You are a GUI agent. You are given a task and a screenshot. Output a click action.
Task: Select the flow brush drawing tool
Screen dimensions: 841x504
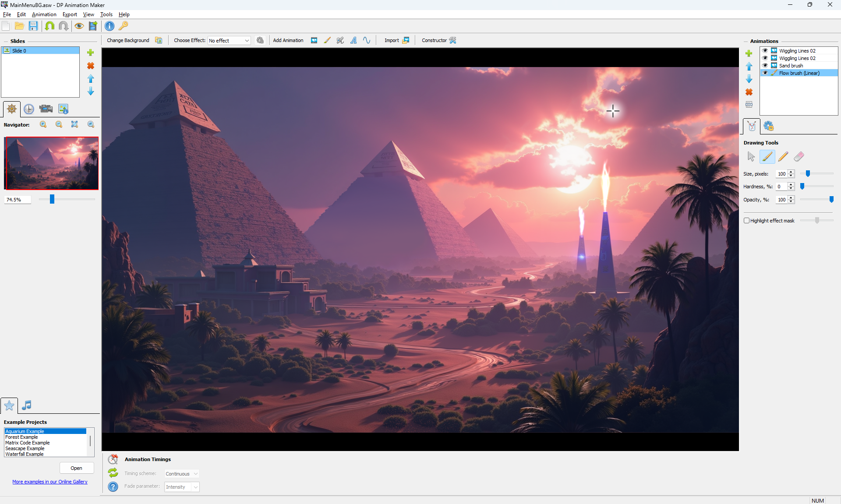point(767,157)
